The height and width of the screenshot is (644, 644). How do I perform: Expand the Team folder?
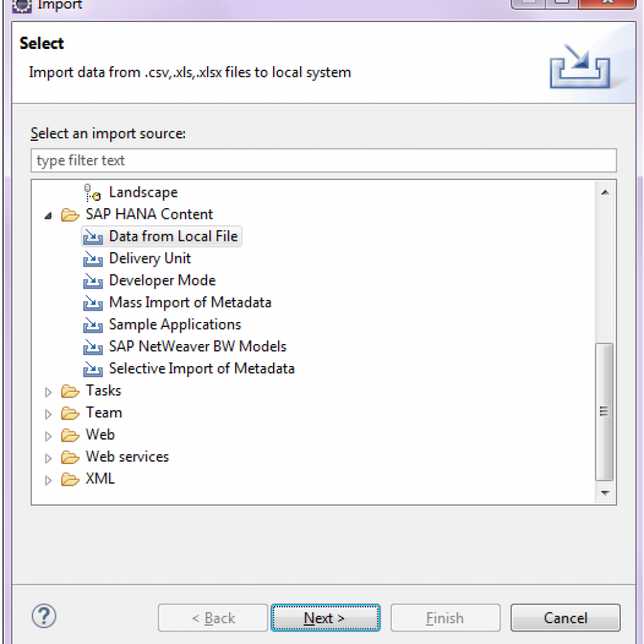click(x=48, y=414)
